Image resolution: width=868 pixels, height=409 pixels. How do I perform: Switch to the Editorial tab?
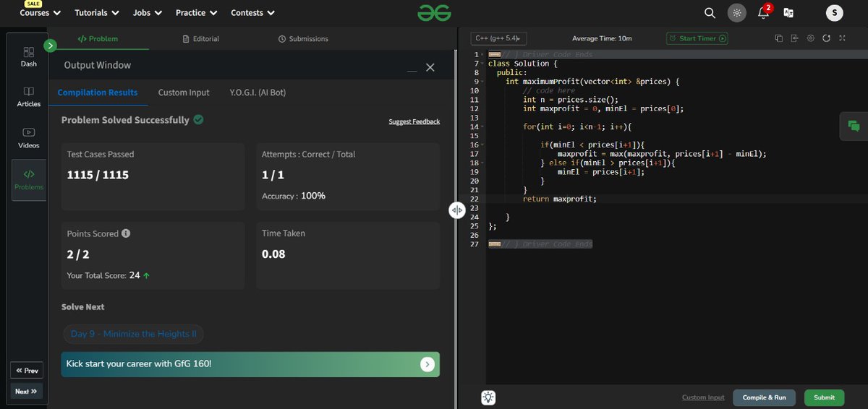pyautogui.click(x=201, y=39)
